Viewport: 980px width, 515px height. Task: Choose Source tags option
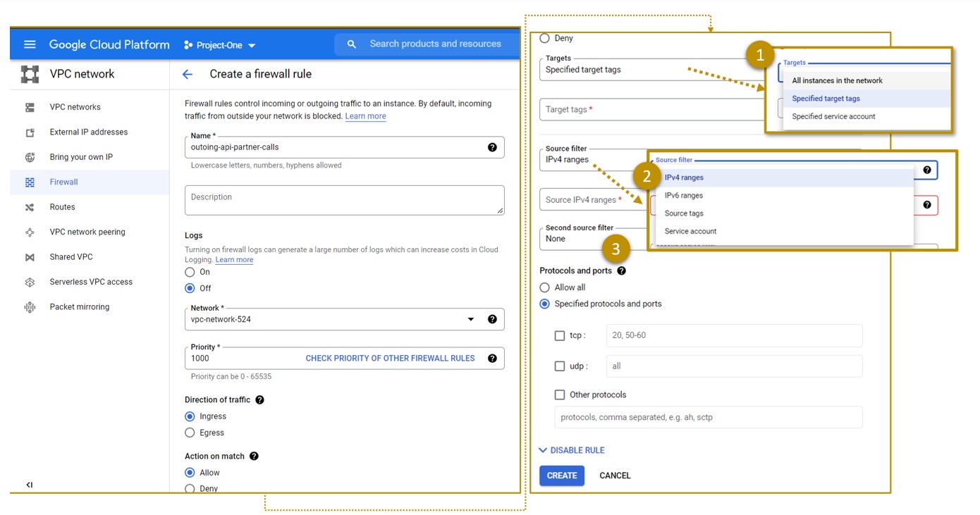pos(785,213)
